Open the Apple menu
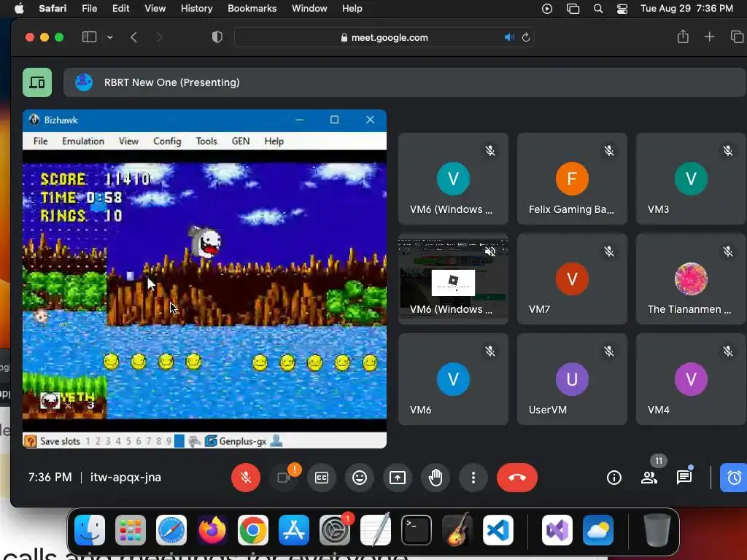Image resolution: width=747 pixels, height=560 pixels. coord(19,8)
